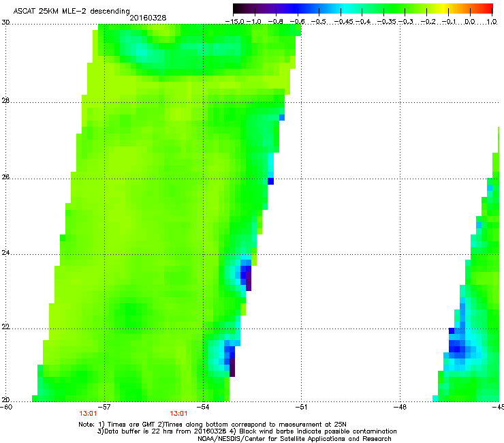This screenshot has height=443, width=504.
Task: Click the longitude axis label "-51"
Action: (x=301, y=407)
